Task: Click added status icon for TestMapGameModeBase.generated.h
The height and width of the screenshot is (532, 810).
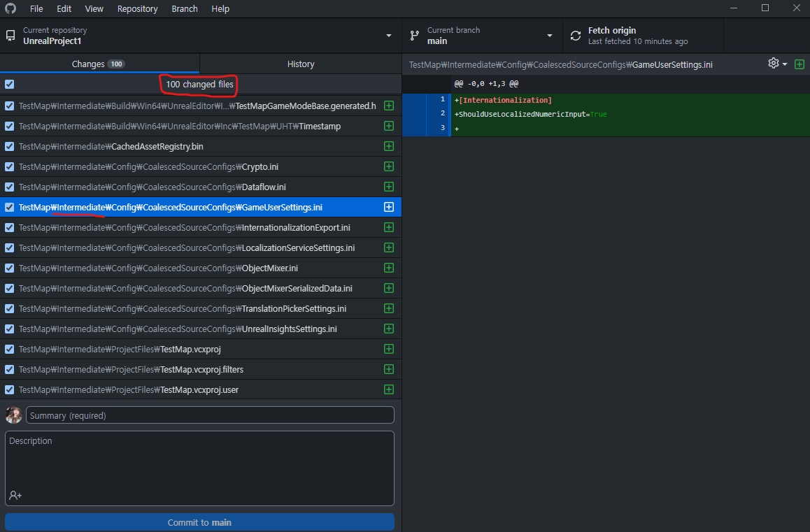Action: pos(389,106)
